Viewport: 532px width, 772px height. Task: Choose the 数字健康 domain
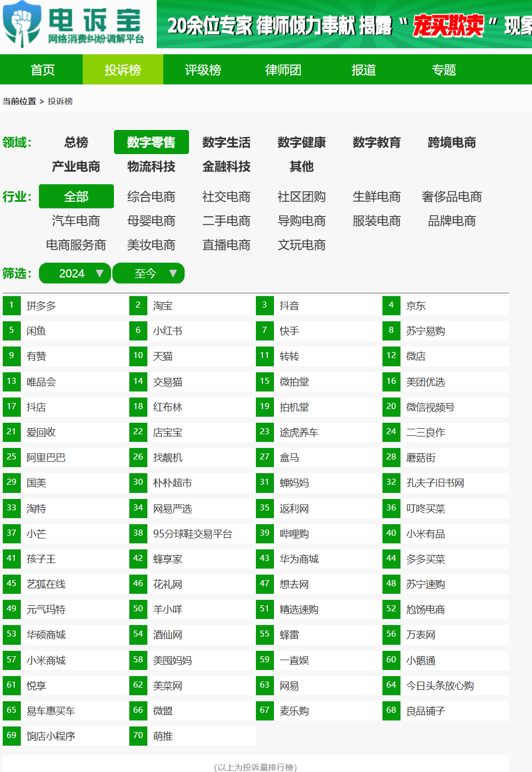click(302, 143)
